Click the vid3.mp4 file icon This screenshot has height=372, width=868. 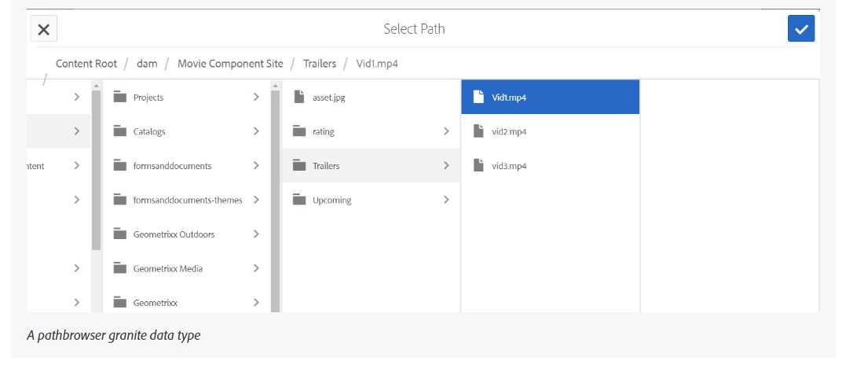pyautogui.click(x=479, y=165)
